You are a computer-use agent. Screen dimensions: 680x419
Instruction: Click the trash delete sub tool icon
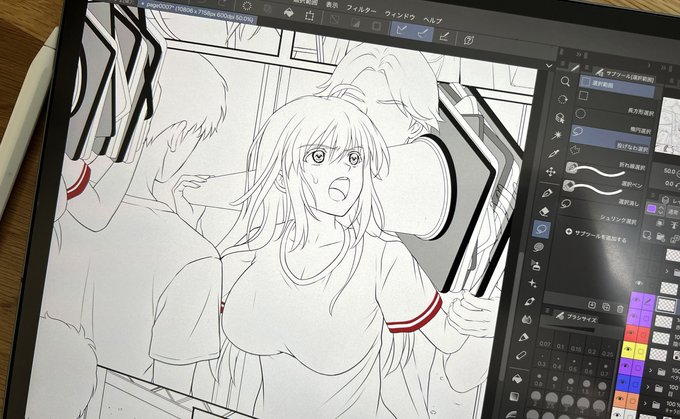(620, 309)
